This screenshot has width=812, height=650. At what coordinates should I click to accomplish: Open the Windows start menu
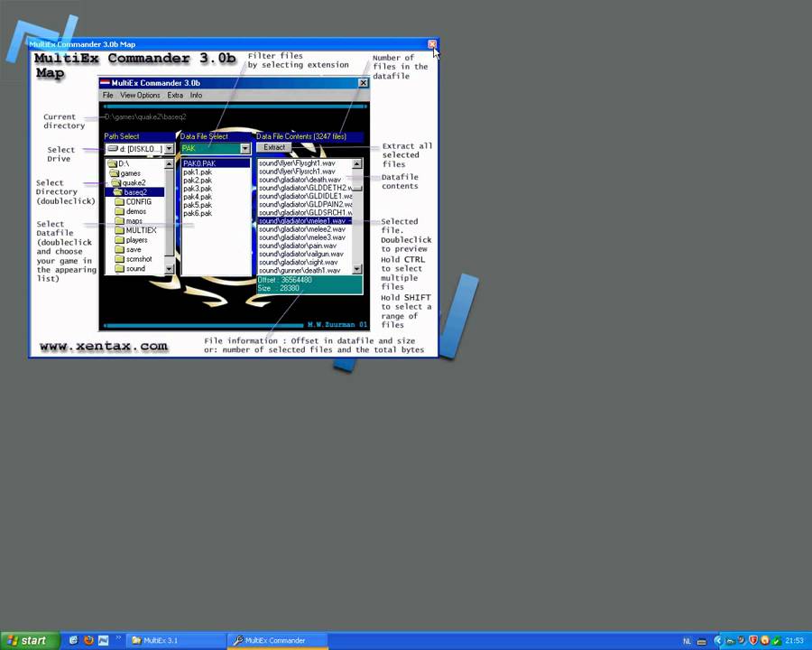pos(29,641)
